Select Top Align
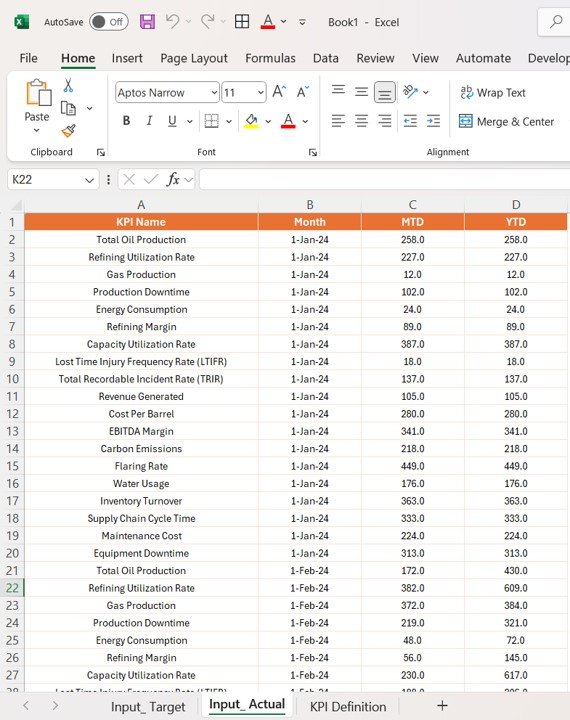570x720 pixels. 339,91
